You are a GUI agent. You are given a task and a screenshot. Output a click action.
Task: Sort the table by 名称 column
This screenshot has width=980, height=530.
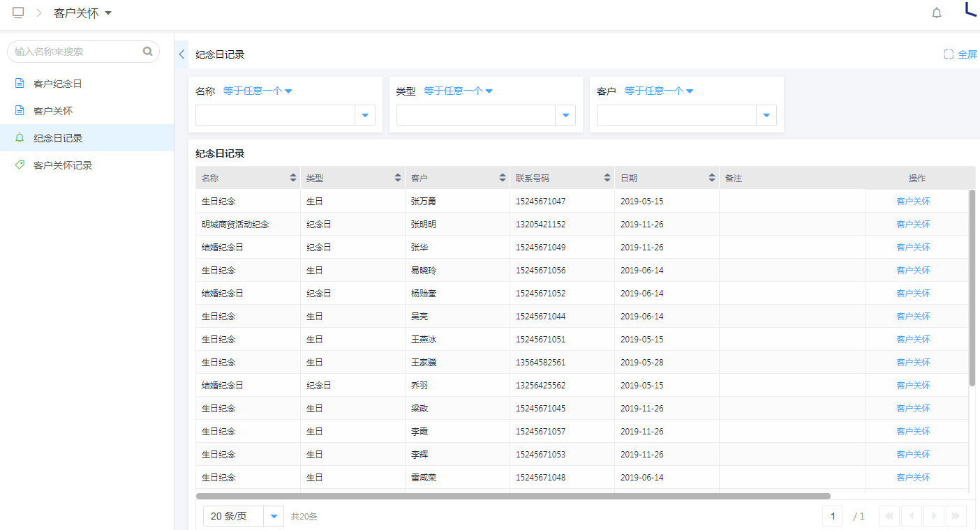(x=293, y=178)
